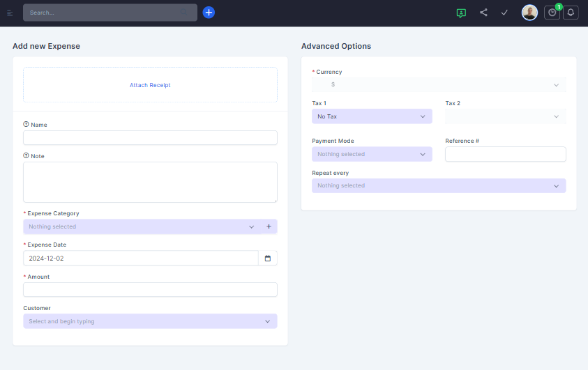
Task: Click the Amount input field
Action: [x=150, y=290]
